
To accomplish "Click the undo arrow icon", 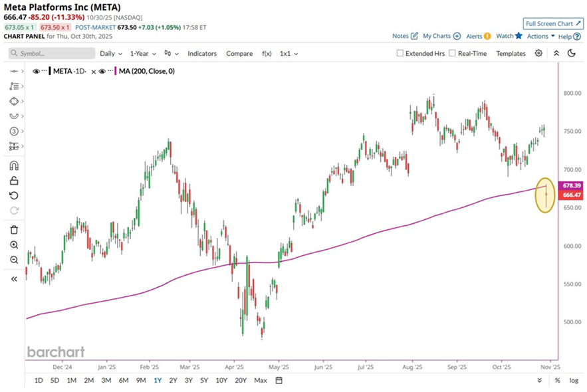I will click(x=14, y=195).
